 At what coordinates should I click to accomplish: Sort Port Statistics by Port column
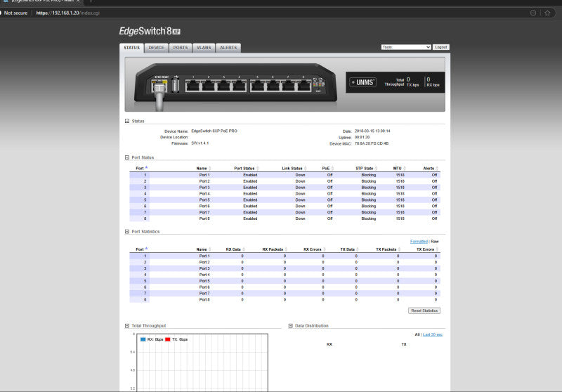point(141,249)
